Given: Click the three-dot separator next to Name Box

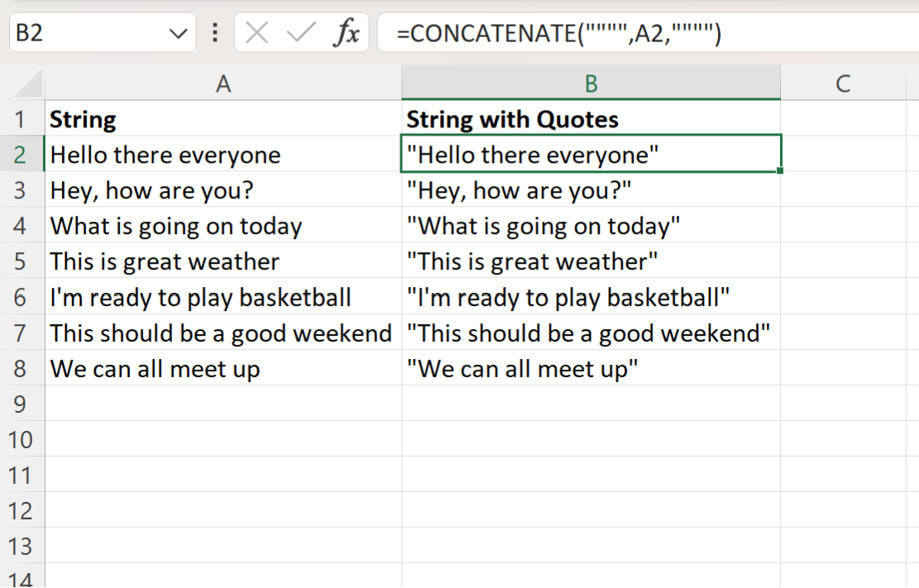Looking at the screenshot, I should click(x=214, y=33).
